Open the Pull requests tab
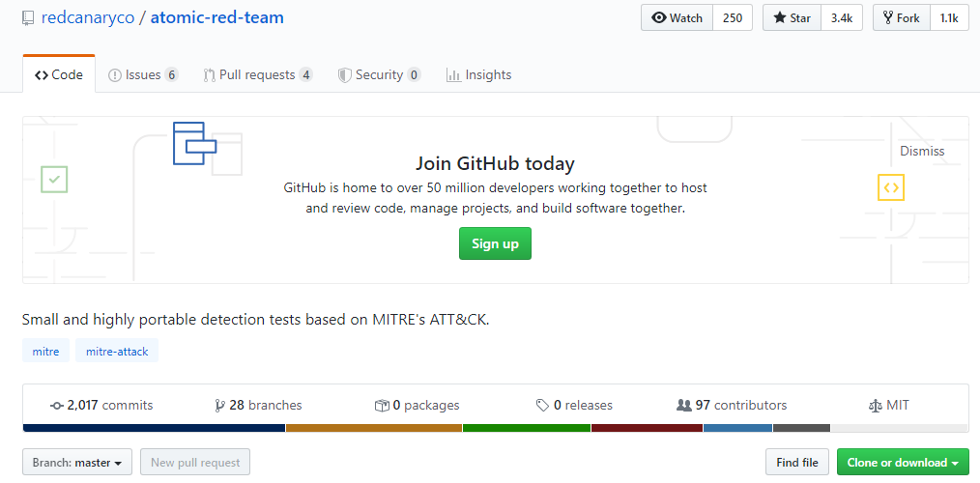980x483 pixels. click(x=257, y=75)
